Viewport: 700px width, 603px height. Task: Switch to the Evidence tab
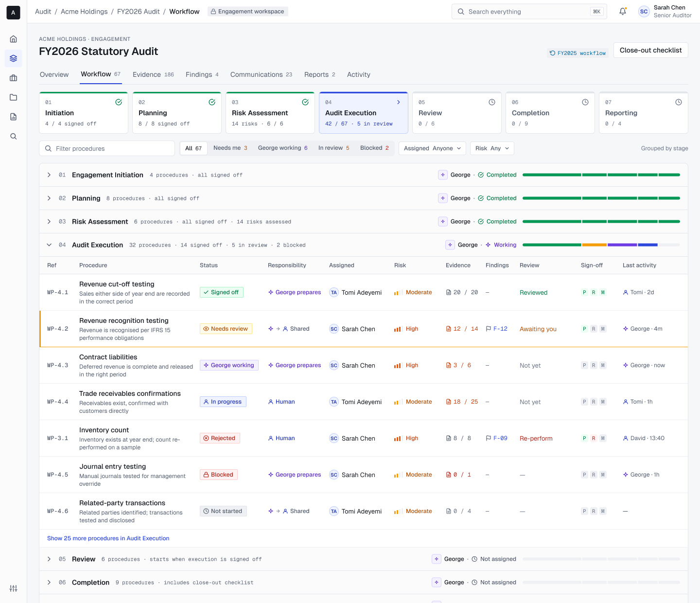click(153, 74)
